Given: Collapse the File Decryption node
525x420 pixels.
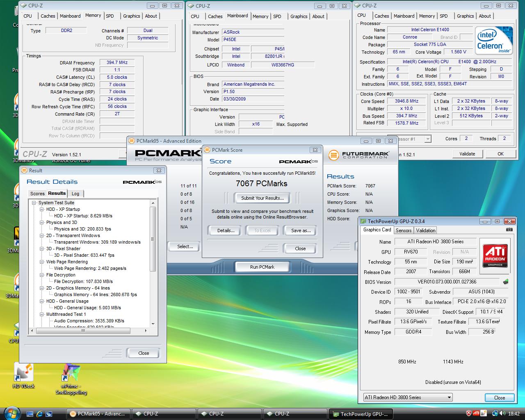Looking at the screenshot, I should click(x=42, y=275).
